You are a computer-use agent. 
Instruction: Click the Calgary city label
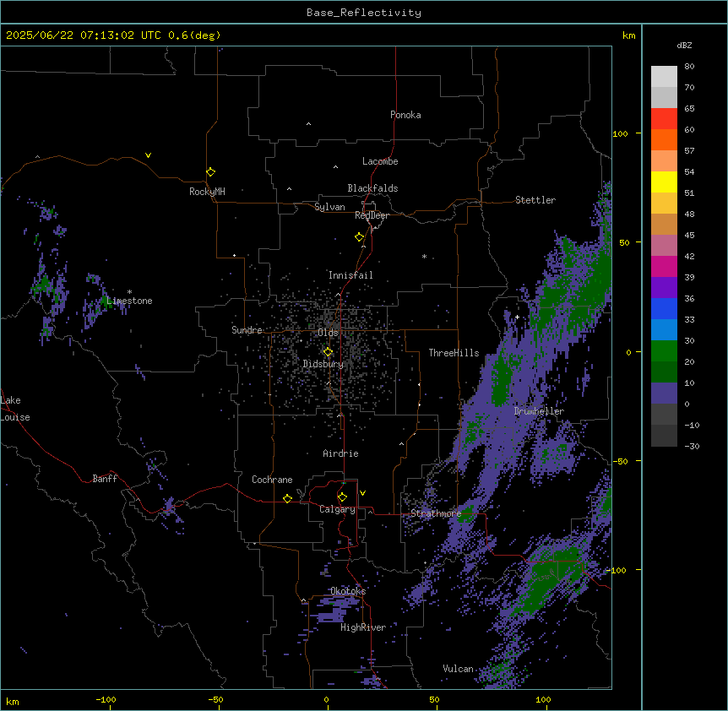tap(337, 509)
